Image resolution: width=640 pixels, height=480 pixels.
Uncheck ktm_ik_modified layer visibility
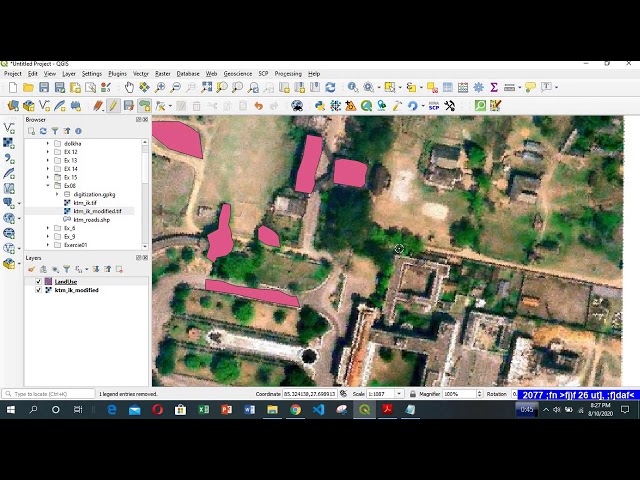pos(38,290)
